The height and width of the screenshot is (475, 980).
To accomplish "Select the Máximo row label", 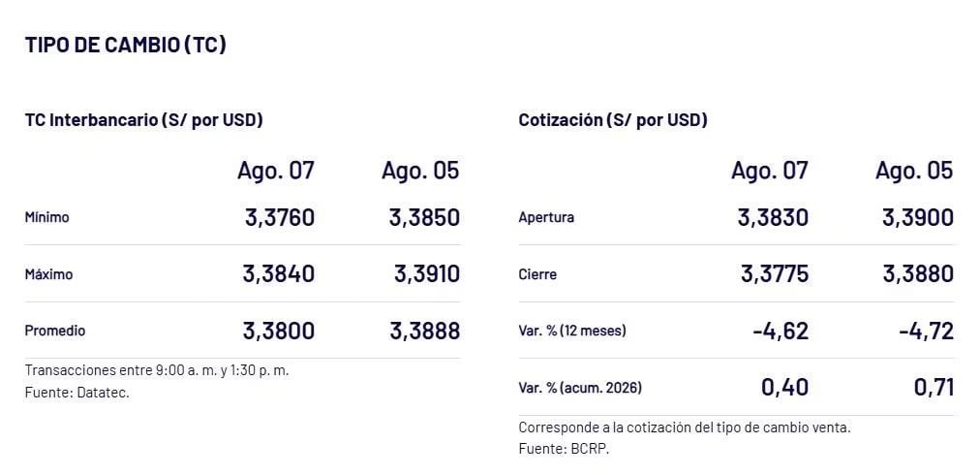I will pyautogui.click(x=48, y=274).
